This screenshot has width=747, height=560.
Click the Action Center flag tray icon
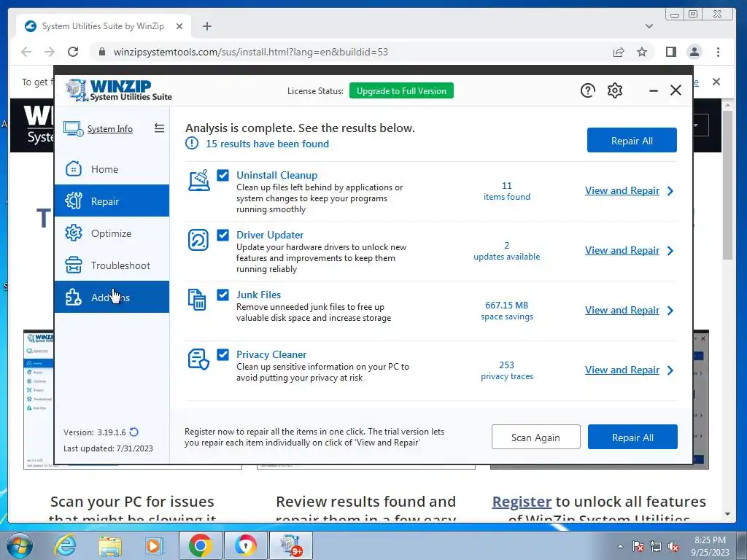pos(638,547)
